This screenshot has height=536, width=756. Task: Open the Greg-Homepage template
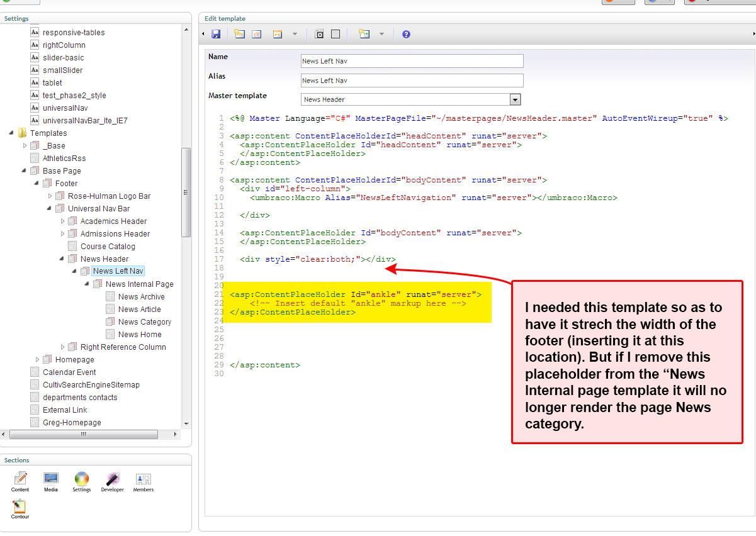coord(72,422)
